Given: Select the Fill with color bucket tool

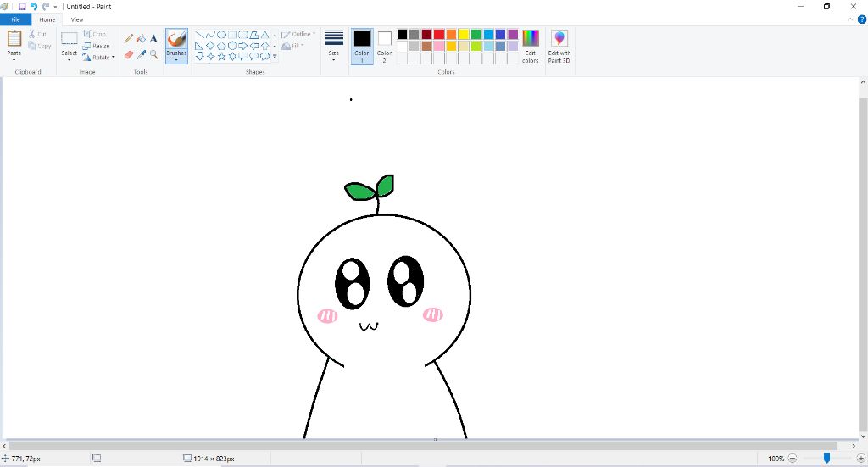Looking at the screenshot, I should pyautogui.click(x=142, y=39).
